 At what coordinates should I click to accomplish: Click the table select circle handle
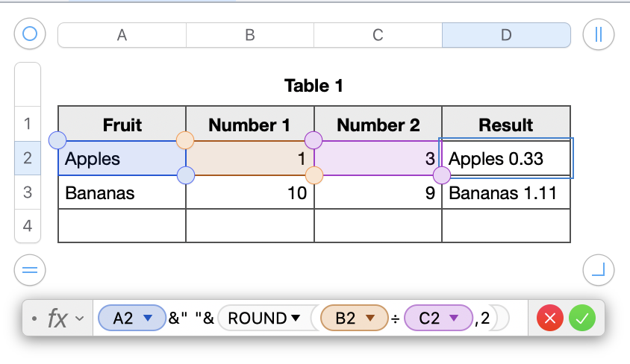click(30, 34)
